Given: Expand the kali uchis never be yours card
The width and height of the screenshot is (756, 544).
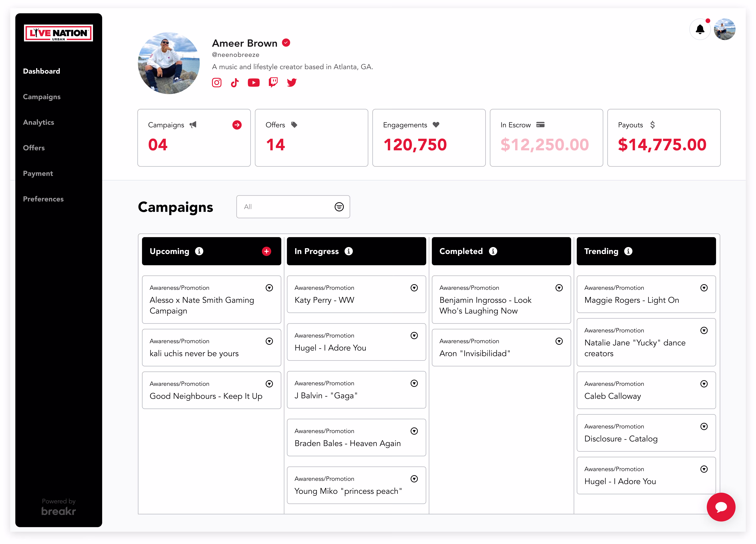Looking at the screenshot, I should 269,341.
